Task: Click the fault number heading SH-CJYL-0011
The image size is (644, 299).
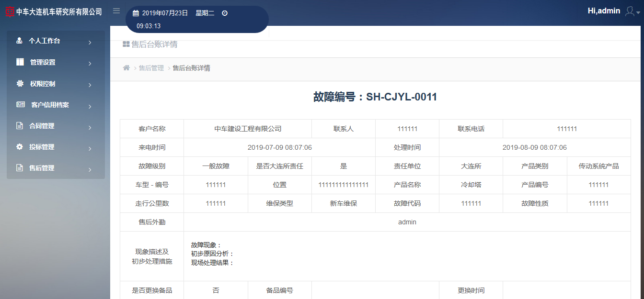Action: (375, 96)
